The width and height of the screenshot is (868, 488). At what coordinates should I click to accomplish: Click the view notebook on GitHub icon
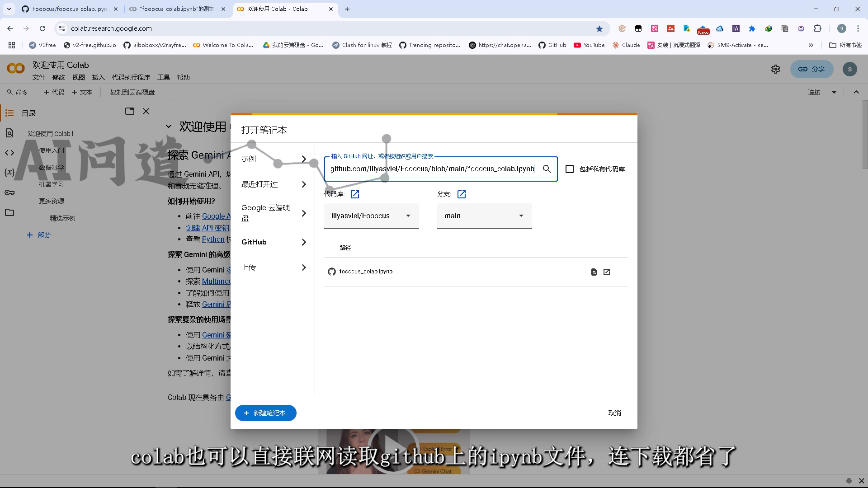pyautogui.click(x=594, y=272)
